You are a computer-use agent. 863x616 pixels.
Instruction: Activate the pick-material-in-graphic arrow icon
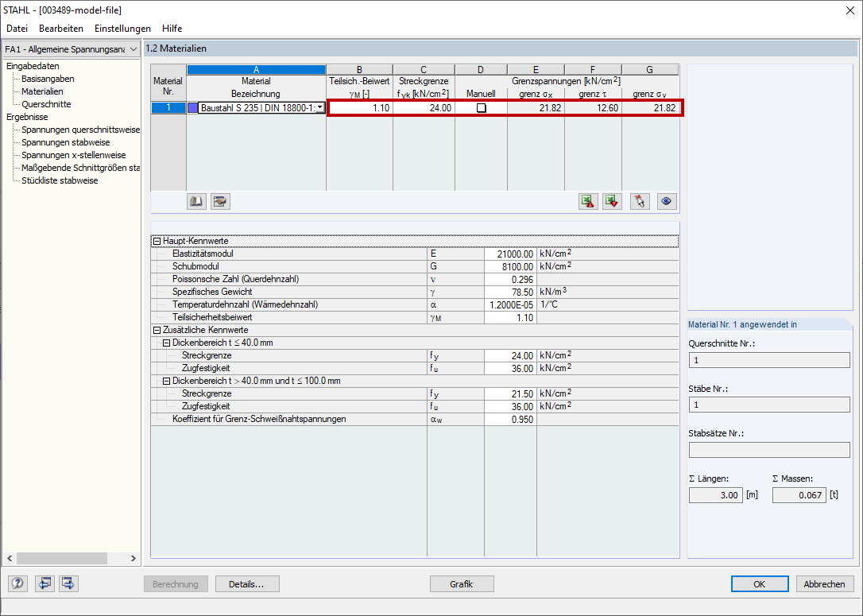tap(639, 200)
